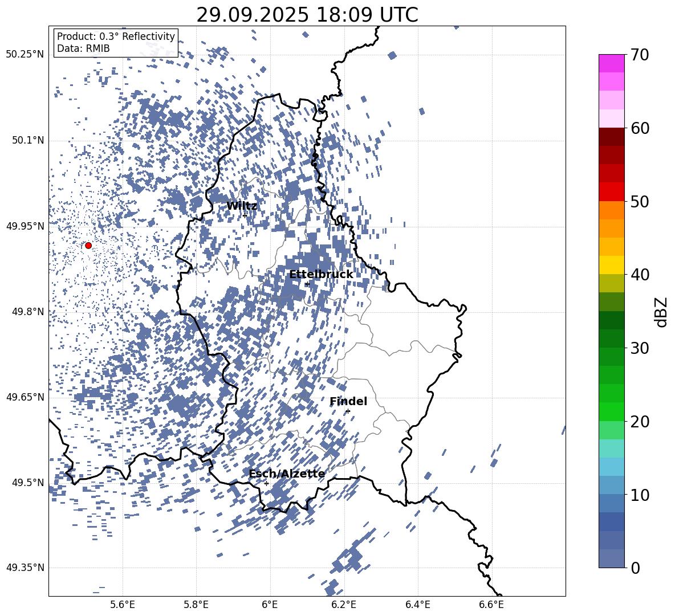Click 'Product: 0.3° Reflectivity' text
Screen dimensions: 675x616
point(116,36)
